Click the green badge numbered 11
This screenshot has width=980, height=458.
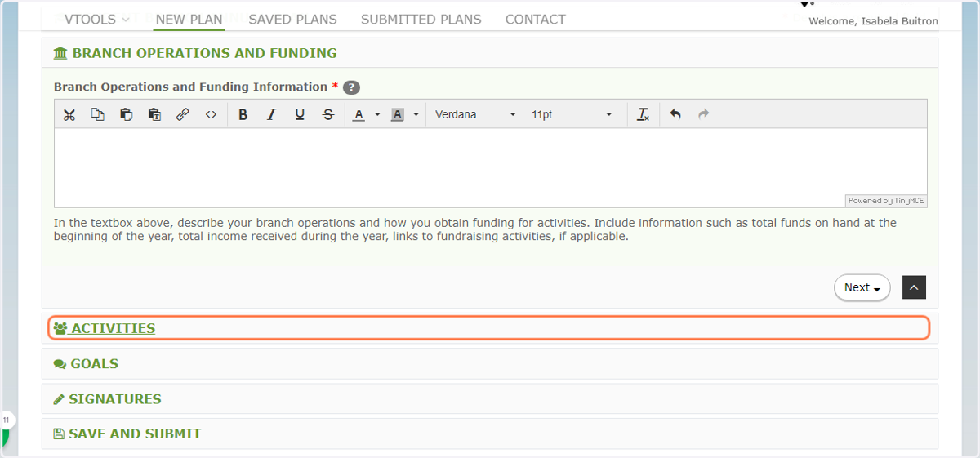click(6, 420)
